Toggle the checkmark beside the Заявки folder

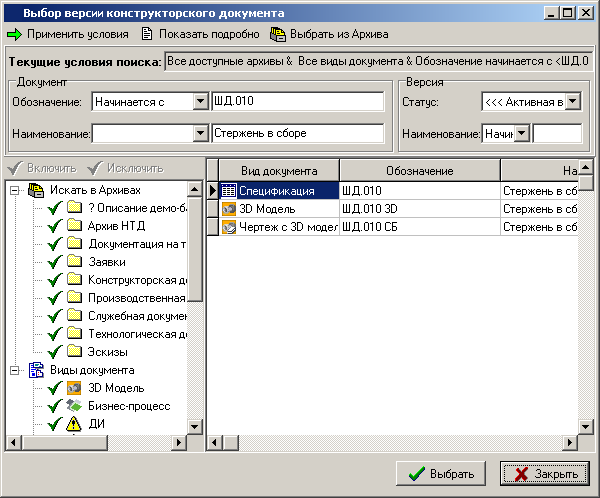point(55,262)
